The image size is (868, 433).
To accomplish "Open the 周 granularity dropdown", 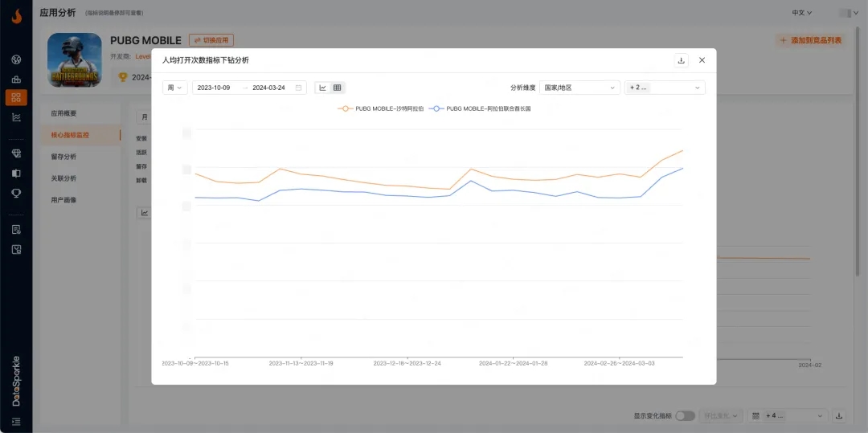I will coord(174,88).
